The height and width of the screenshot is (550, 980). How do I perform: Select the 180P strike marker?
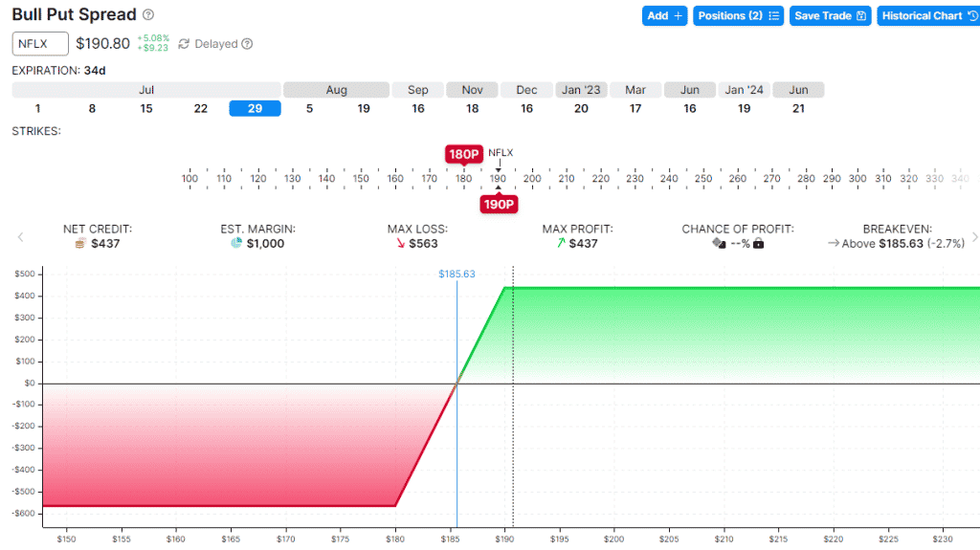(x=463, y=154)
